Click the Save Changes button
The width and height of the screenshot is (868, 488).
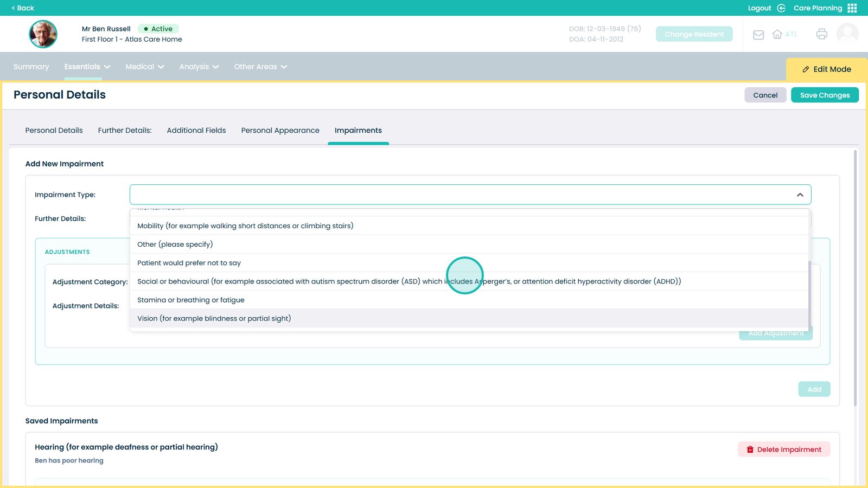825,95
